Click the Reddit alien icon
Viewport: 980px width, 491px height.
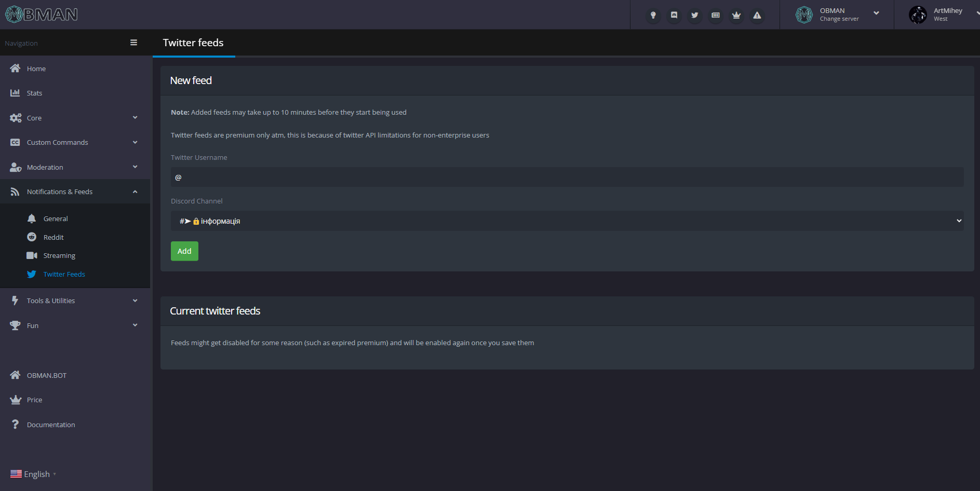(32, 237)
